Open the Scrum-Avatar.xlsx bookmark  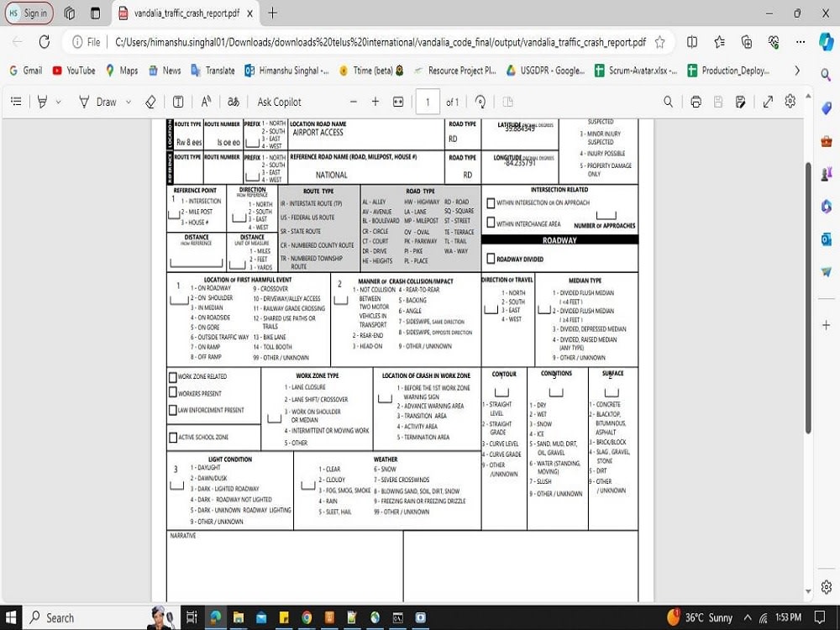pyautogui.click(x=636, y=71)
